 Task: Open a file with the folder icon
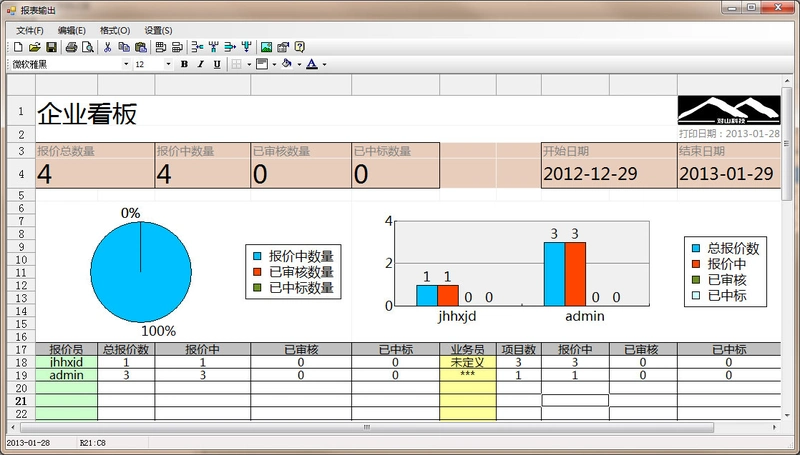tap(35, 47)
